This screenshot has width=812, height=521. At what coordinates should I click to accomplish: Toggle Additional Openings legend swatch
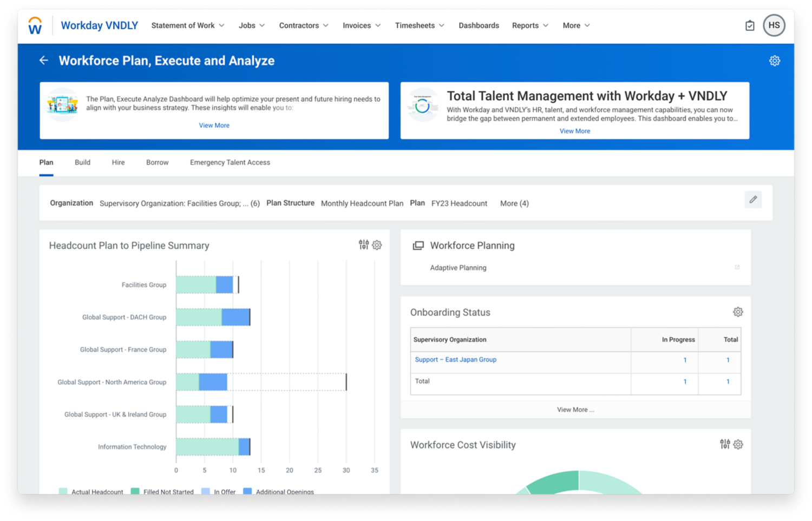[247, 491]
